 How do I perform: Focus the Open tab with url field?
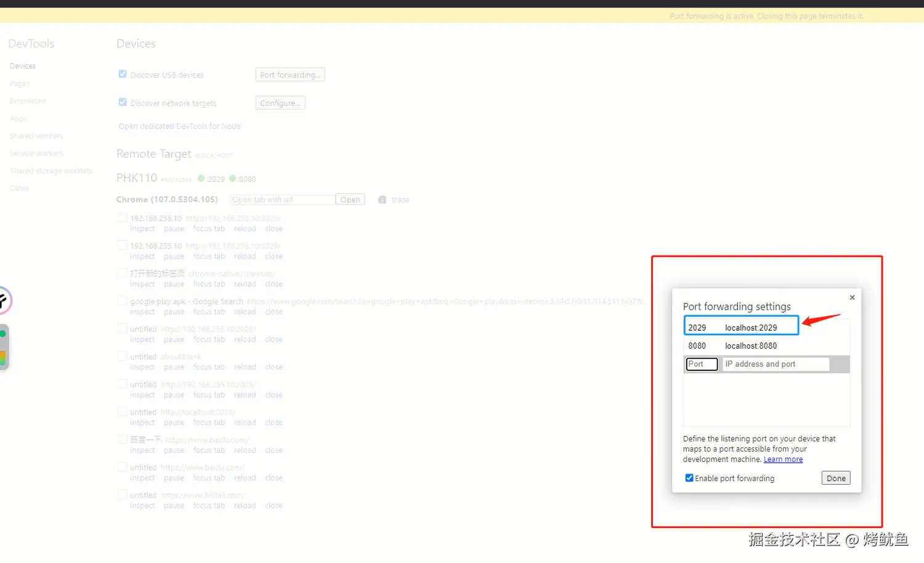[283, 200]
